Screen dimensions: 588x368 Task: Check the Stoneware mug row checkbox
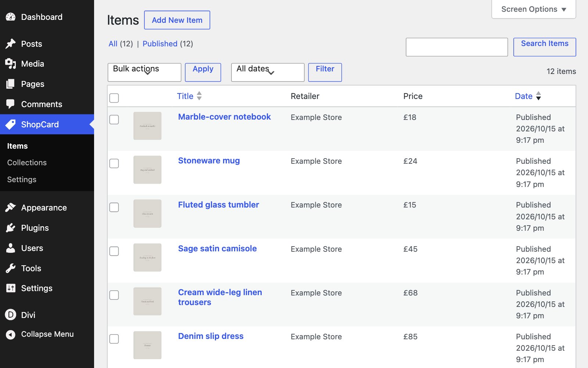click(x=114, y=163)
